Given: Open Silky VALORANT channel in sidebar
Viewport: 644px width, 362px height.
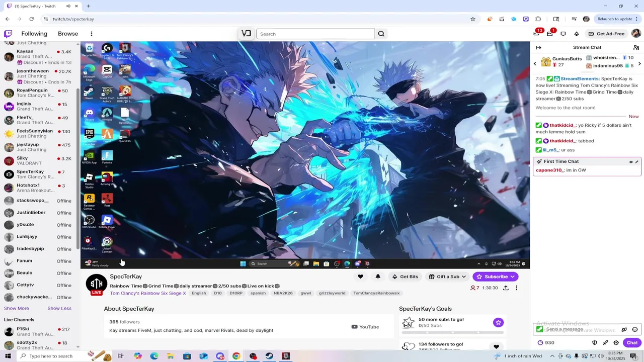Looking at the screenshot, I should [x=38, y=161].
